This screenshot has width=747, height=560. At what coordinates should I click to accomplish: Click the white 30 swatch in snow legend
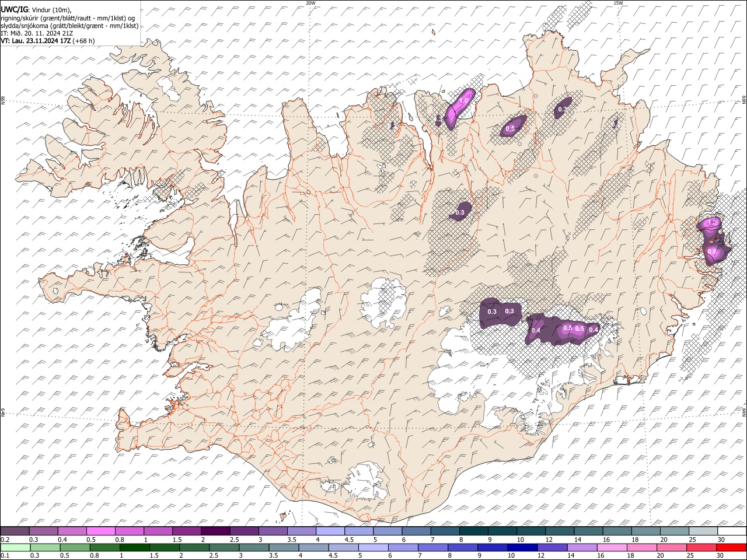tap(732, 531)
